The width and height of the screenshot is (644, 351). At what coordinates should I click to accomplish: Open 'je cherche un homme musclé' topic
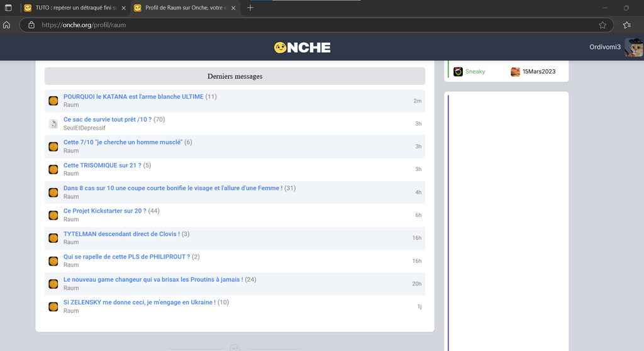[x=123, y=142]
